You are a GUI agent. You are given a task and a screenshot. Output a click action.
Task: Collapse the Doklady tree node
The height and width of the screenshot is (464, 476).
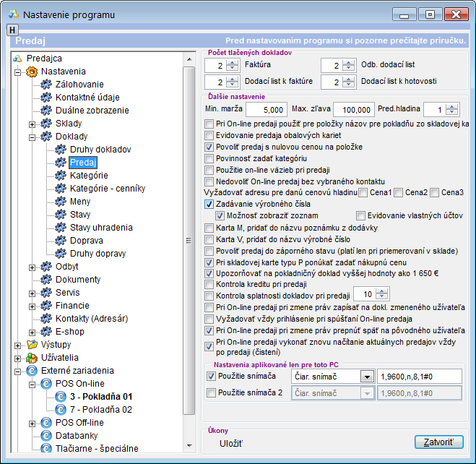(33, 137)
